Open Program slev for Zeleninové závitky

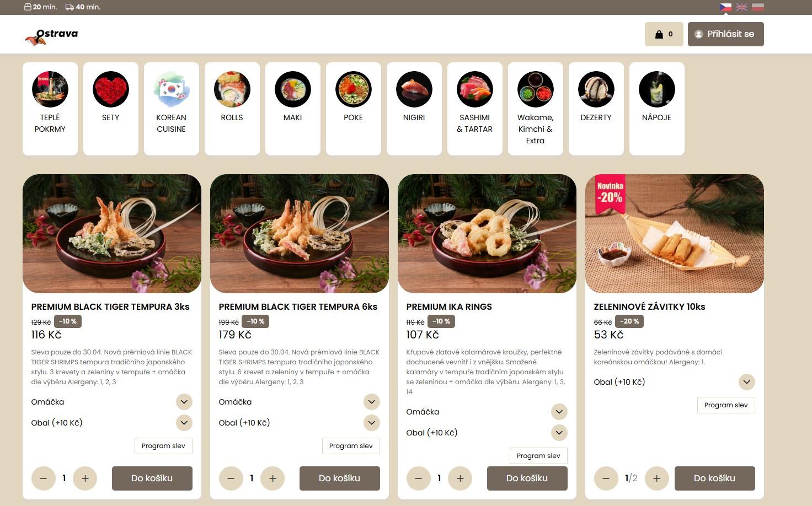point(726,405)
